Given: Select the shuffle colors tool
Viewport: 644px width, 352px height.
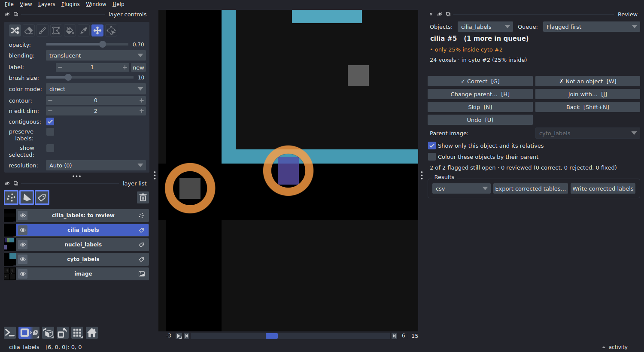Looking at the screenshot, I should point(15,30).
